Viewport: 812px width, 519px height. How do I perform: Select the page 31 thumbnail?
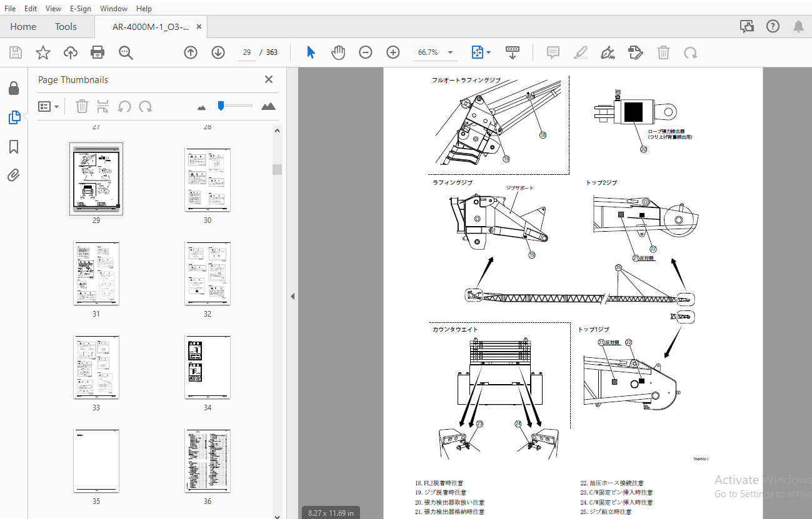coord(96,273)
